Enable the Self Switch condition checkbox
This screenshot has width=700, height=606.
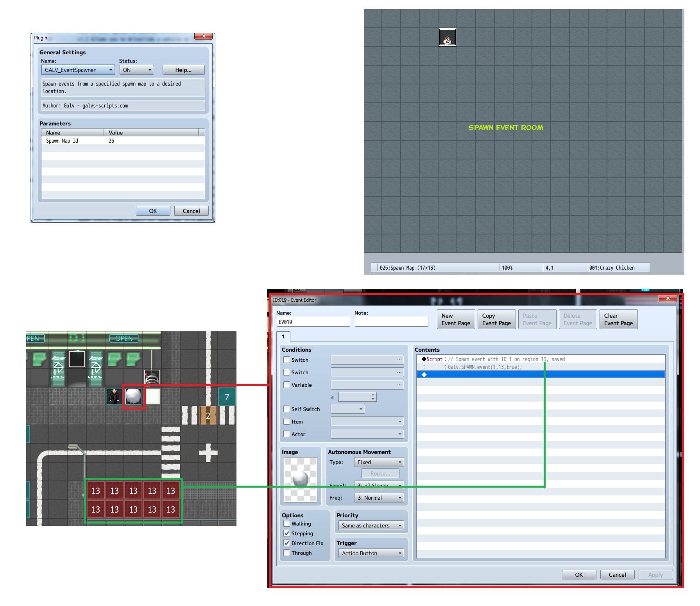[x=287, y=409]
